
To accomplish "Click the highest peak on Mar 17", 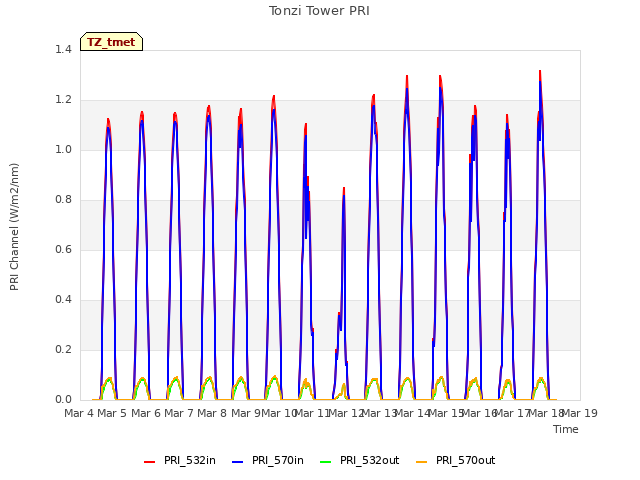I will pos(540,72).
